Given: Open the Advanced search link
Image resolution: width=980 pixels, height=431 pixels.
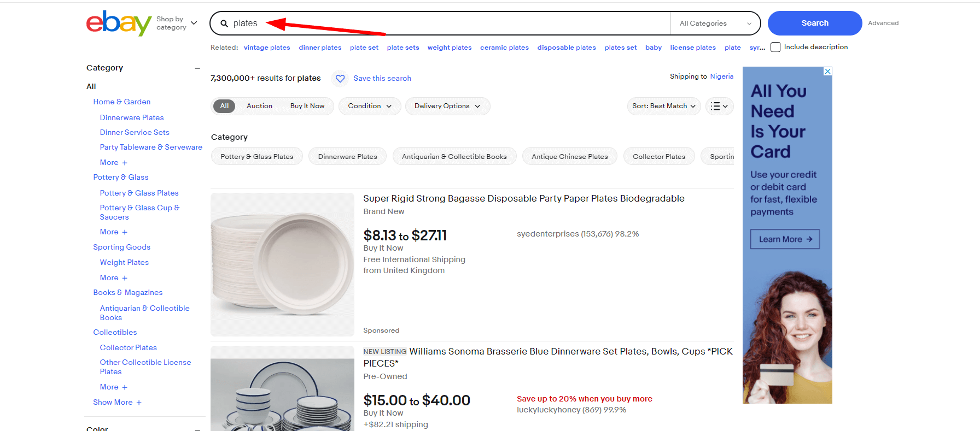Looking at the screenshot, I should click(883, 23).
